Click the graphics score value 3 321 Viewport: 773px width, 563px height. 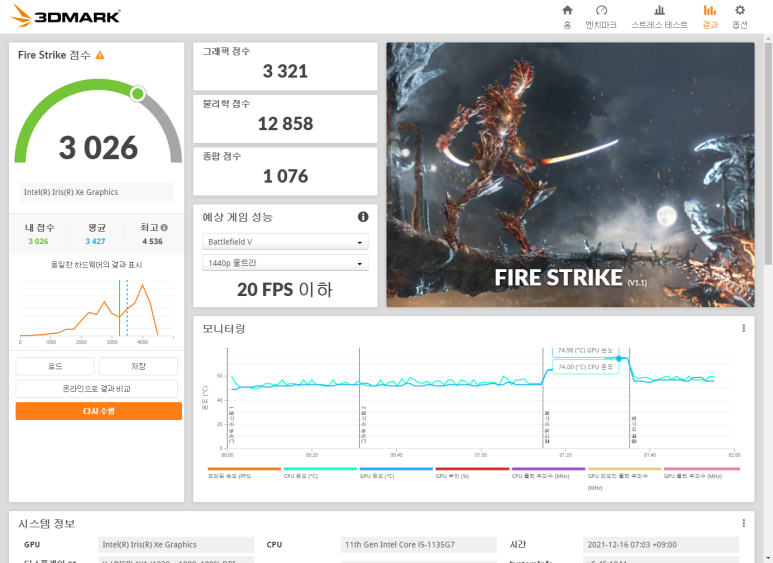click(285, 71)
